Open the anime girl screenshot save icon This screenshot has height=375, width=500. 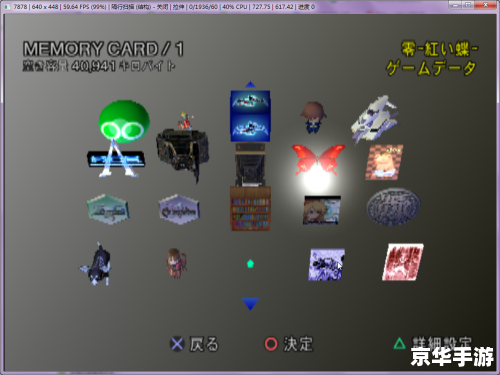pyautogui.click(x=322, y=210)
